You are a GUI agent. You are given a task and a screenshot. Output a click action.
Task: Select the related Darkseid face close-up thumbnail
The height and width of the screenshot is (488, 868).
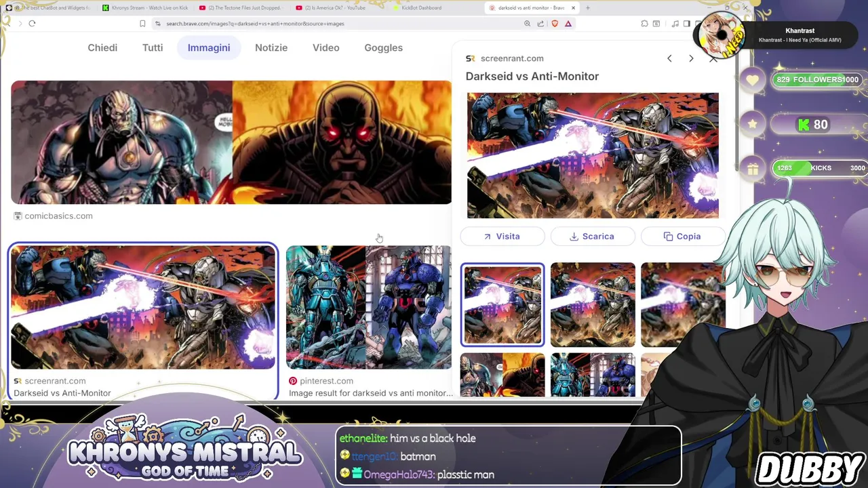pyautogui.click(x=502, y=375)
